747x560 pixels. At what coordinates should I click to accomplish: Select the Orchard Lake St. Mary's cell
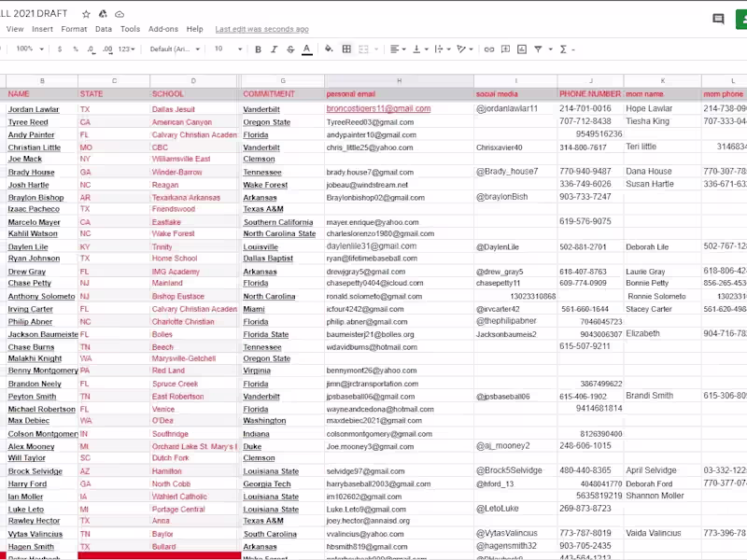coord(193,446)
